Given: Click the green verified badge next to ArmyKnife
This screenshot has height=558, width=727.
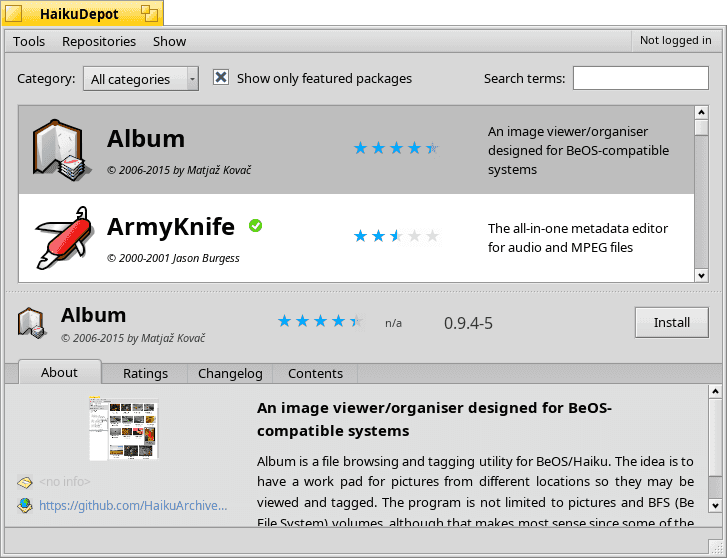Looking at the screenshot, I should (255, 226).
